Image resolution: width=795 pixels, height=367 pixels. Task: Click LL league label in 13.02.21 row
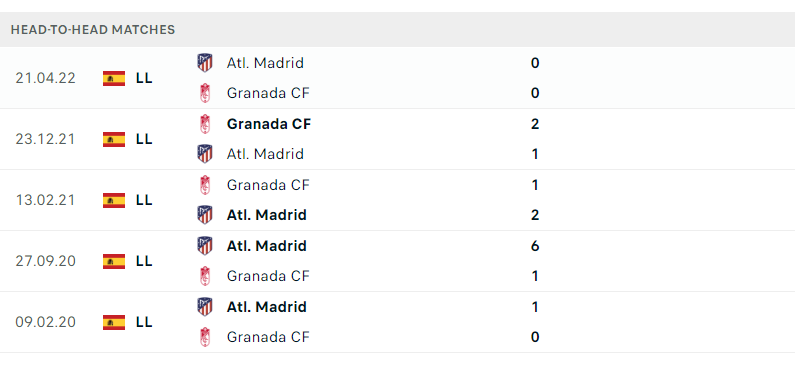[144, 200]
